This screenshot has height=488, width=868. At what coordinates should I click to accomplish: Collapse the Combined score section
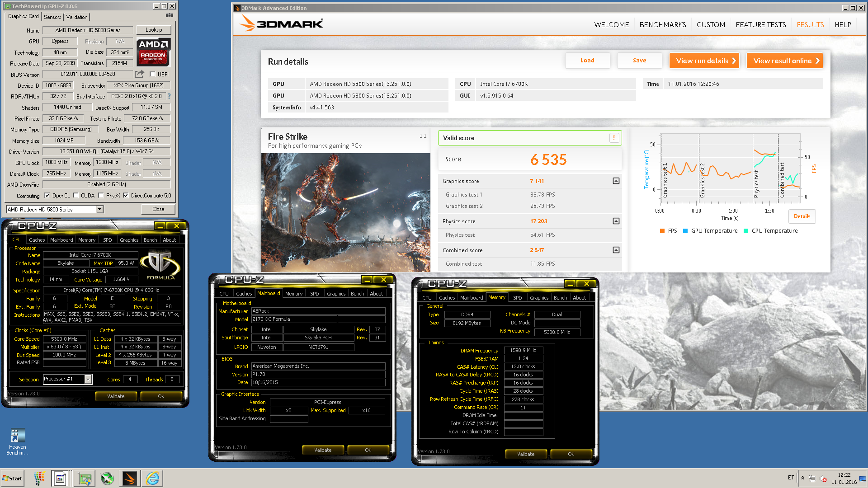pos(616,250)
